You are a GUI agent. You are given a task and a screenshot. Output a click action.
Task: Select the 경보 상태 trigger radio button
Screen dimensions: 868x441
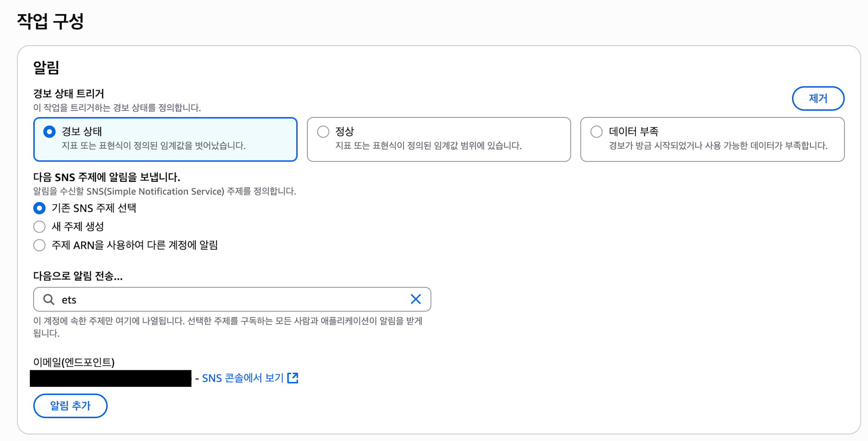(49, 132)
